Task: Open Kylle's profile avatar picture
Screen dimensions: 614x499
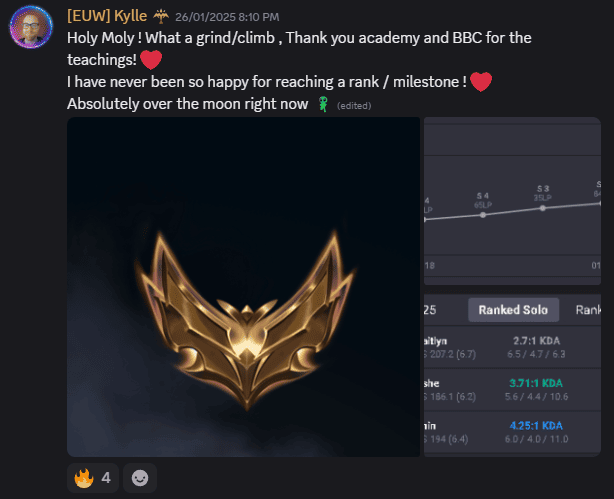Action: [x=31, y=27]
